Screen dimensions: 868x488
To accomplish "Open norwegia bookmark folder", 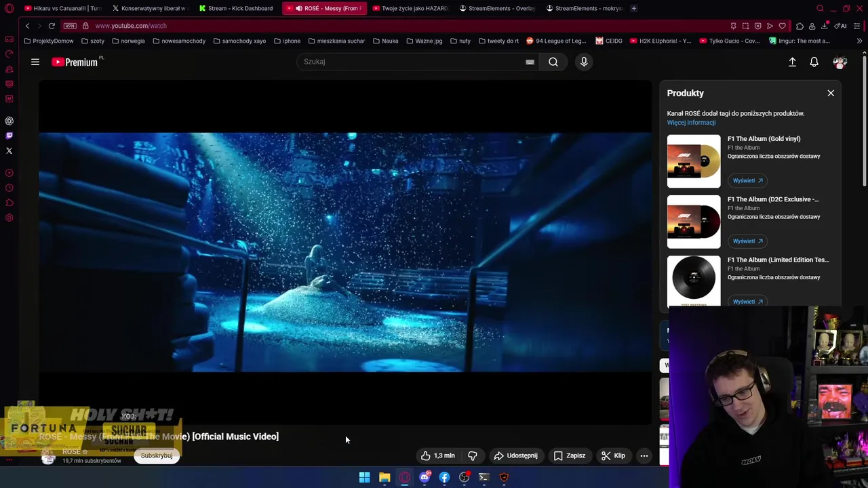I will 128,41.
